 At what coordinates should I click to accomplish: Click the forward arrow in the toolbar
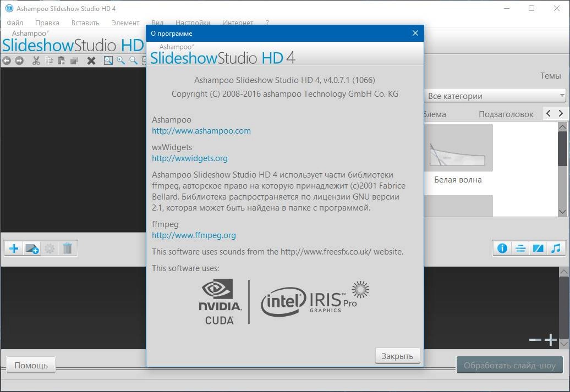(x=19, y=60)
